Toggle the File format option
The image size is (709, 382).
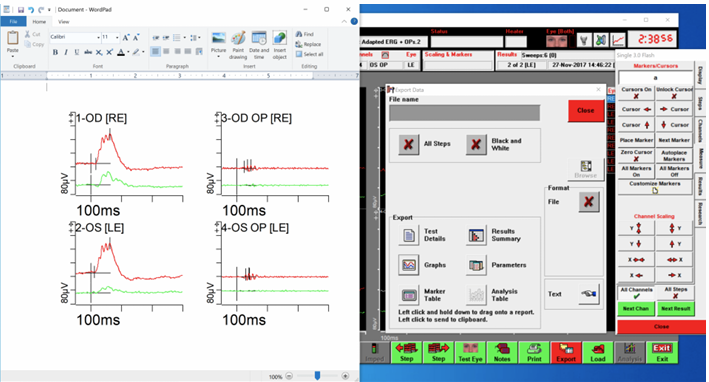click(x=589, y=202)
